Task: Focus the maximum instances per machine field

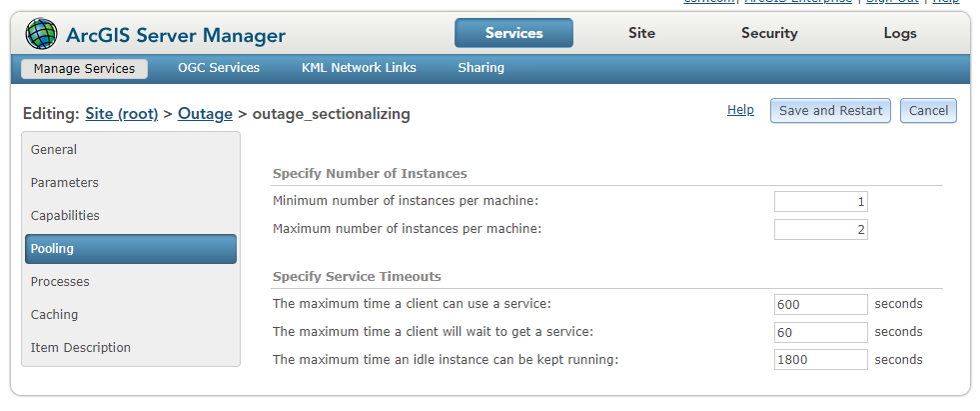Action: tap(820, 230)
